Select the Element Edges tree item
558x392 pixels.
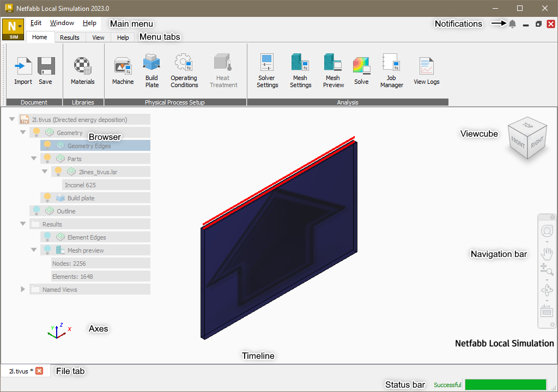click(95, 237)
